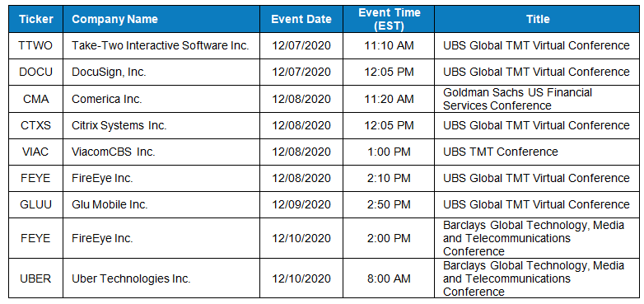The height and width of the screenshot is (304, 644).
Task: Click the Event Date header cell
Action: tap(301, 19)
